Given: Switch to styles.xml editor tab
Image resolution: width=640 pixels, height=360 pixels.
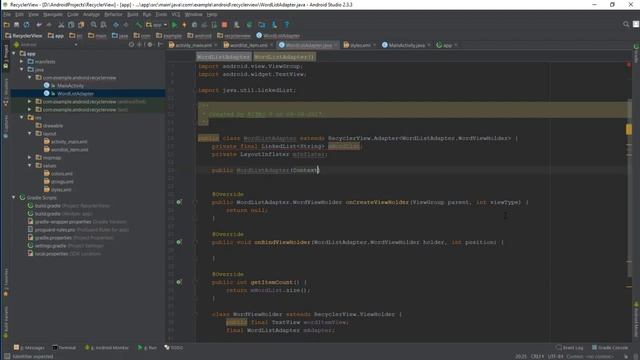Looking at the screenshot, I should (x=360, y=45).
